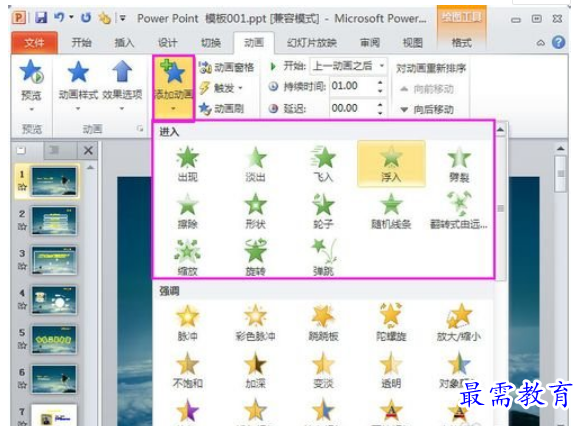The height and width of the screenshot is (426, 581).
Task: Select slide 3 thumbnail
Action: point(54,260)
